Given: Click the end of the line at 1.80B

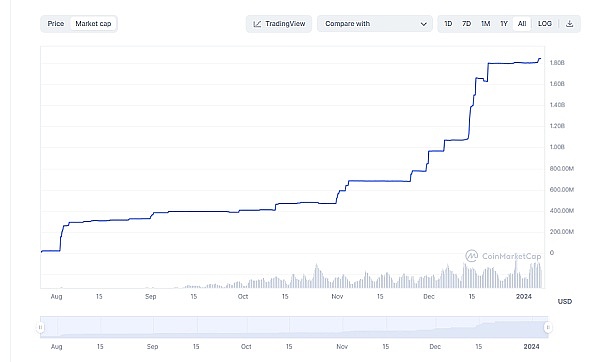Looking at the screenshot, I should 540,59.
